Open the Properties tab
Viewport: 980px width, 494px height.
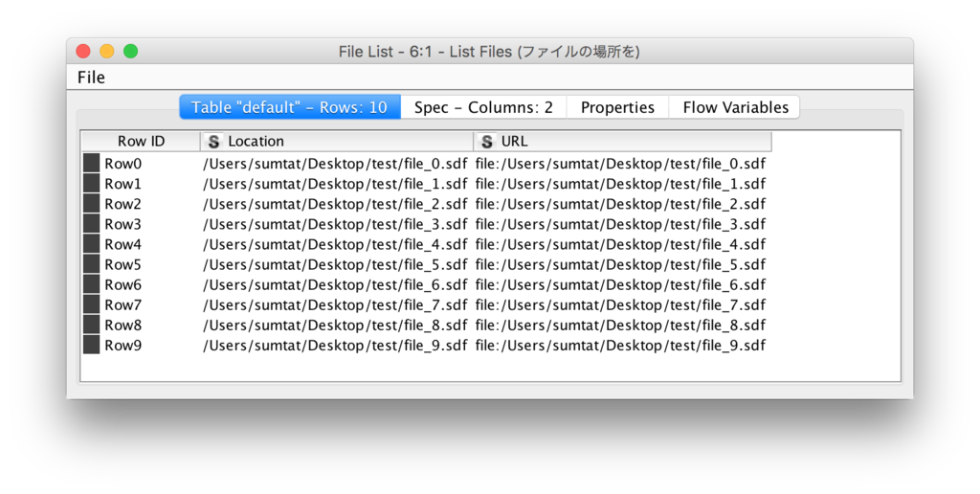617,107
